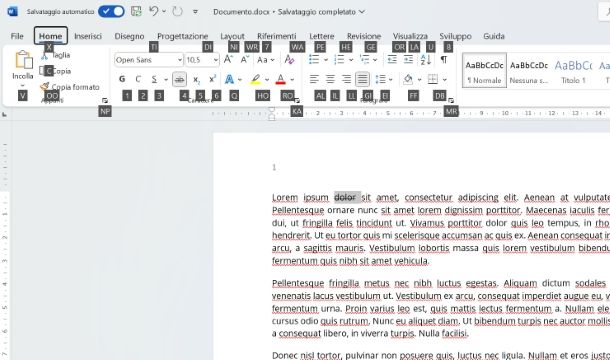Viewport: 610px width, 360px height.
Task: Toggle subscript formatting
Action: 196,79
